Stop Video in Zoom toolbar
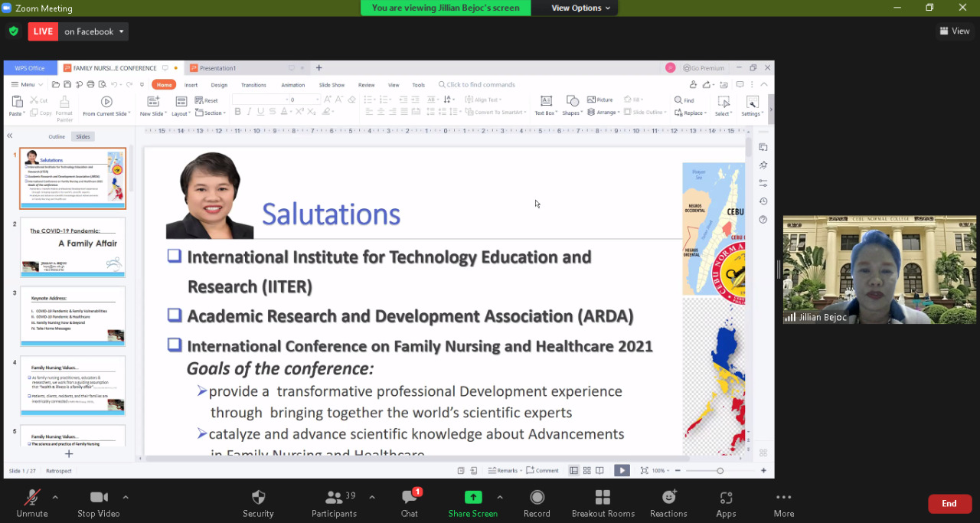The width and height of the screenshot is (980, 523). (99, 504)
